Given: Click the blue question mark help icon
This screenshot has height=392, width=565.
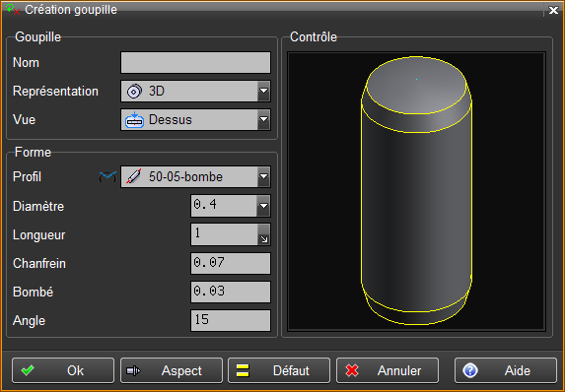Looking at the screenshot, I should (470, 370).
